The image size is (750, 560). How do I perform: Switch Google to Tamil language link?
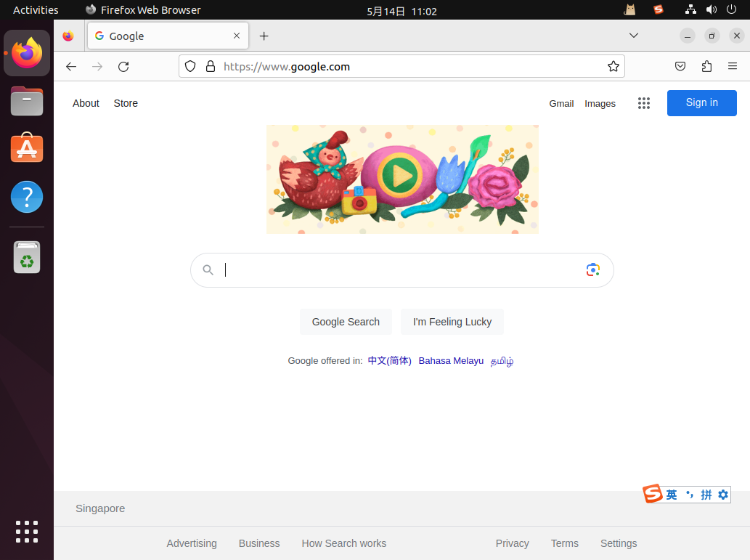[x=502, y=361]
